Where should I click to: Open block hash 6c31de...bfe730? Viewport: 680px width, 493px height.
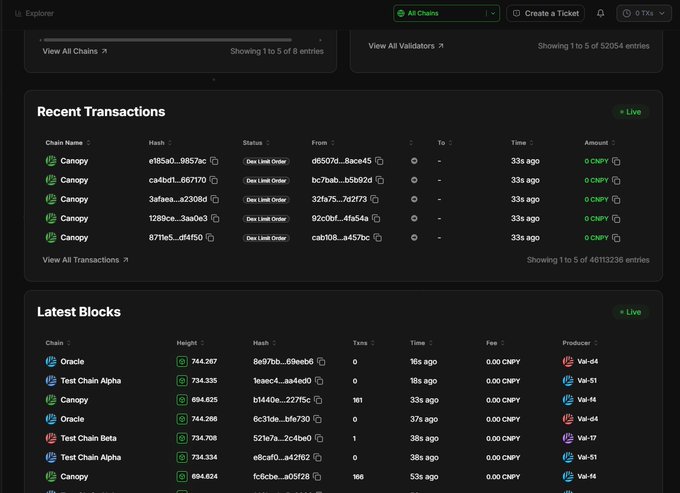pyautogui.click(x=281, y=419)
